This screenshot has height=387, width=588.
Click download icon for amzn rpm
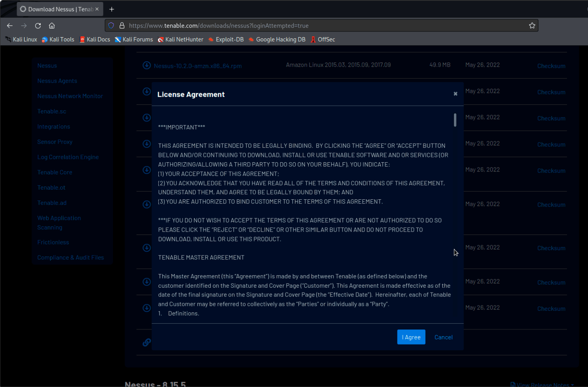(147, 65)
